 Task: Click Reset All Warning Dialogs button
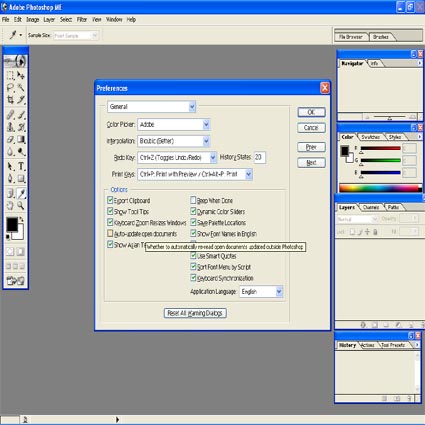[195, 313]
